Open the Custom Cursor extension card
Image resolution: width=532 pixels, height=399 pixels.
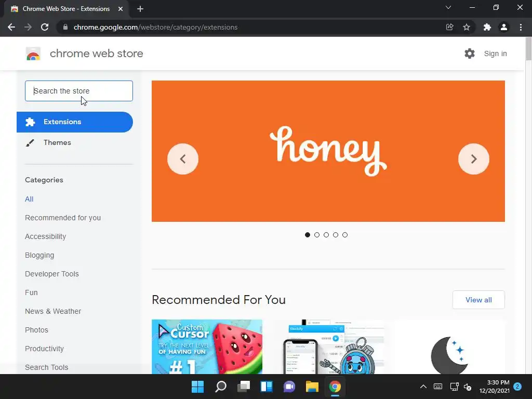click(207, 347)
